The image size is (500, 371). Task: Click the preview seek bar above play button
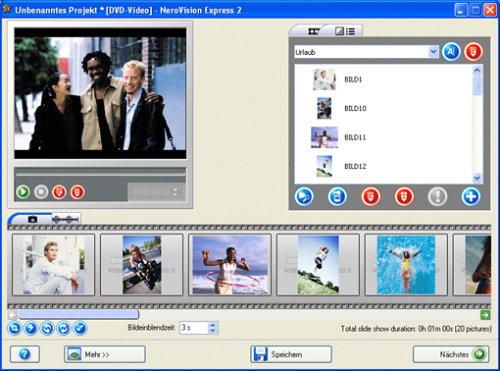(100, 174)
